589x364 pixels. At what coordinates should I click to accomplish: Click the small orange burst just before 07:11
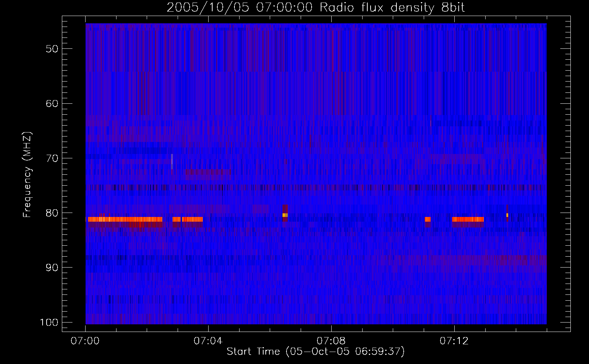point(428,219)
